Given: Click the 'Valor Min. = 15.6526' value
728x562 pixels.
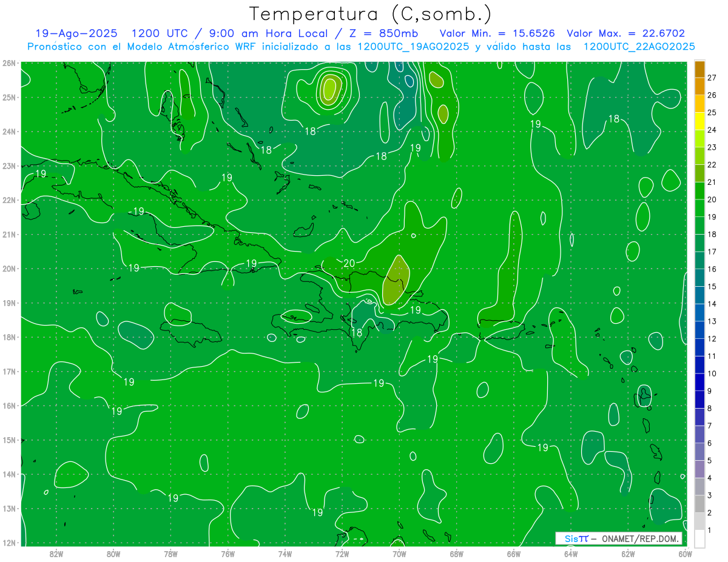Looking at the screenshot, I should click(x=498, y=33).
